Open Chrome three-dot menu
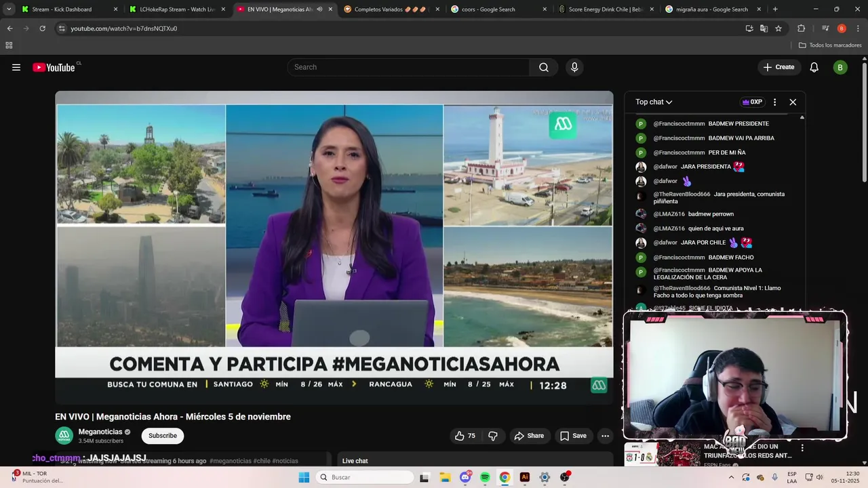868x488 pixels. coord(858,28)
